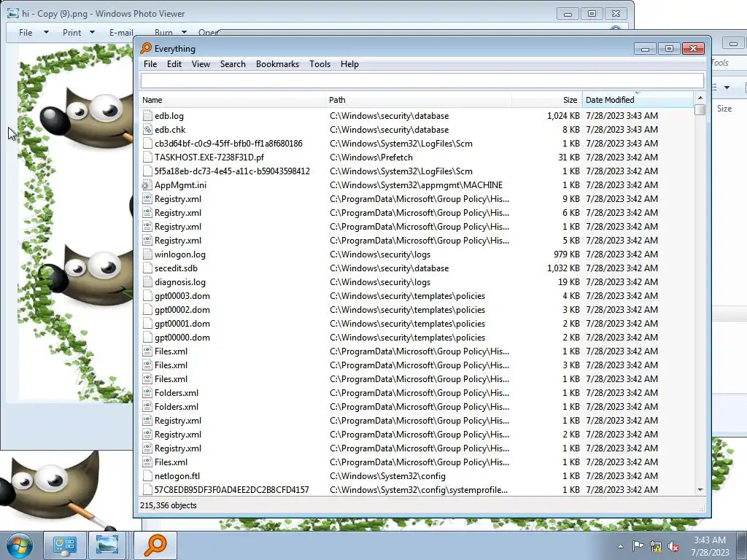Click the diagnosis.log file icon
The height and width of the screenshot is (560, 747).
tap(147, 282)
